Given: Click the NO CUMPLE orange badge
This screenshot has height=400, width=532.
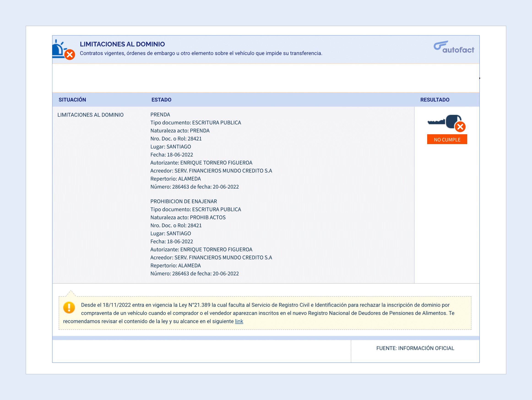Looking at the screenshot, I should click(x=447, y=140).
